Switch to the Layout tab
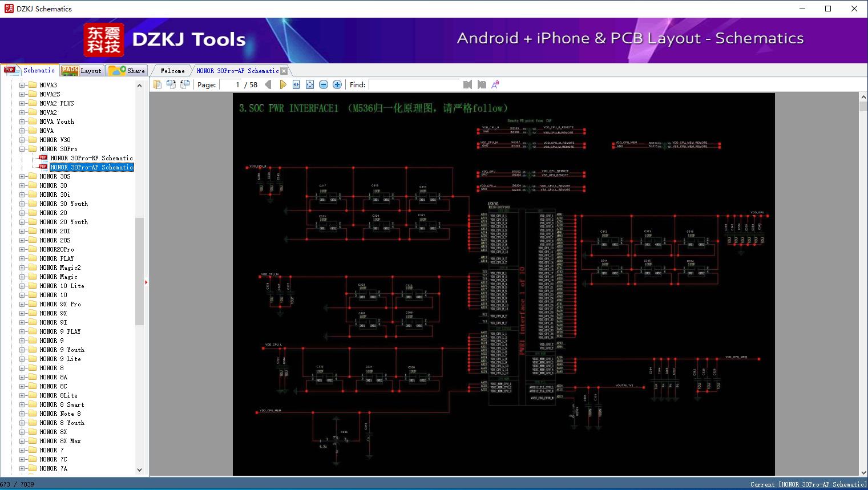The image size is (868, 490). [82, 71]
